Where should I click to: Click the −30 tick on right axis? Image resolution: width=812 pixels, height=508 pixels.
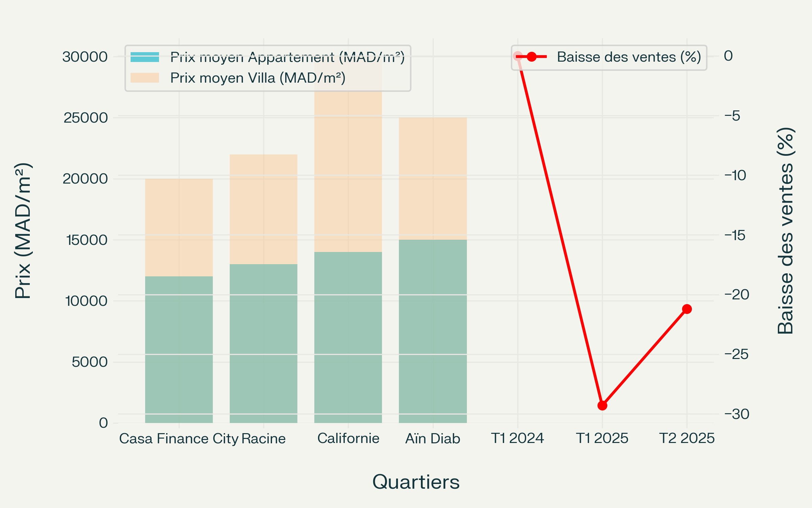point(737,414)
